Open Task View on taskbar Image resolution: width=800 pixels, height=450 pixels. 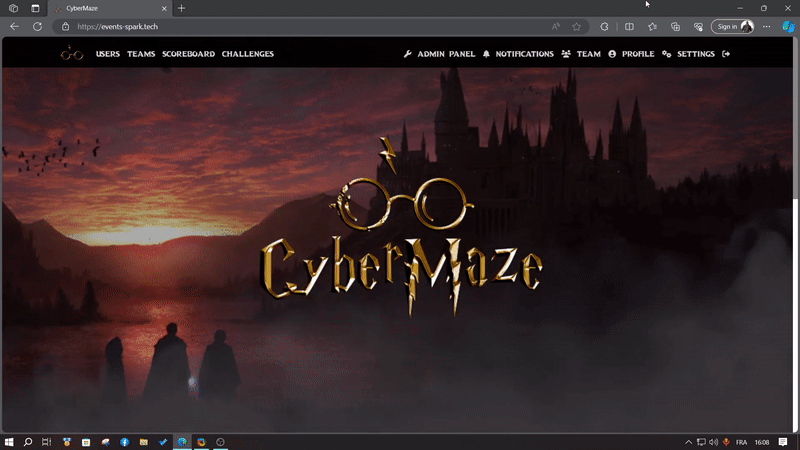46,442
